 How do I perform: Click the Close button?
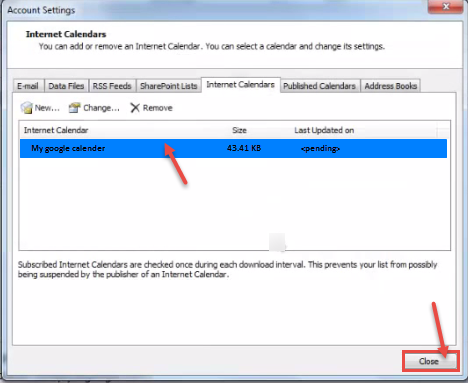(429, 361)
